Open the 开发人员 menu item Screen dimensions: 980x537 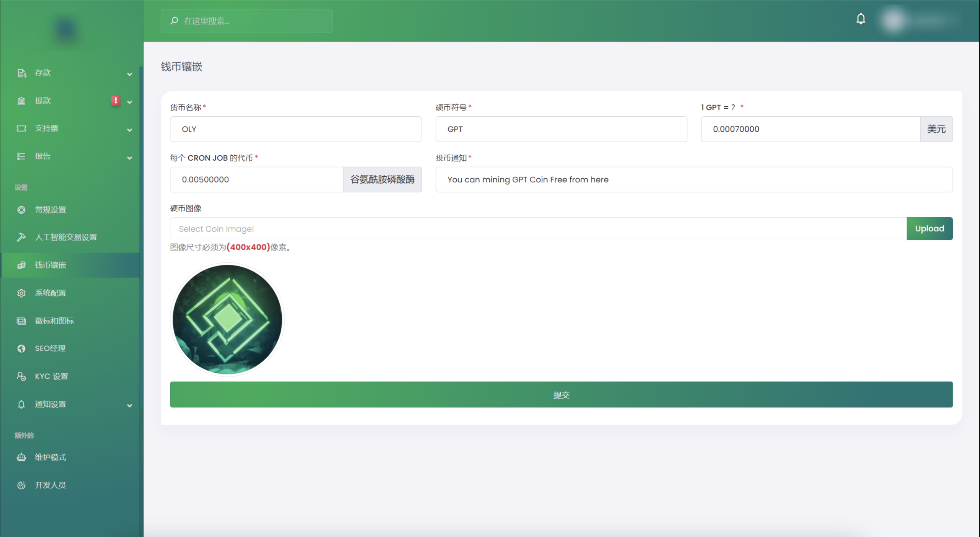tap(51, 485)
